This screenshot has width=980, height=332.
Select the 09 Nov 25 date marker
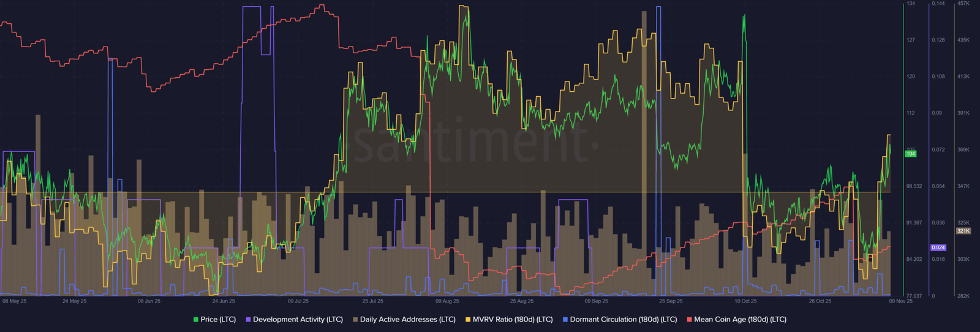pyautogui.click(x=901, y=301)
